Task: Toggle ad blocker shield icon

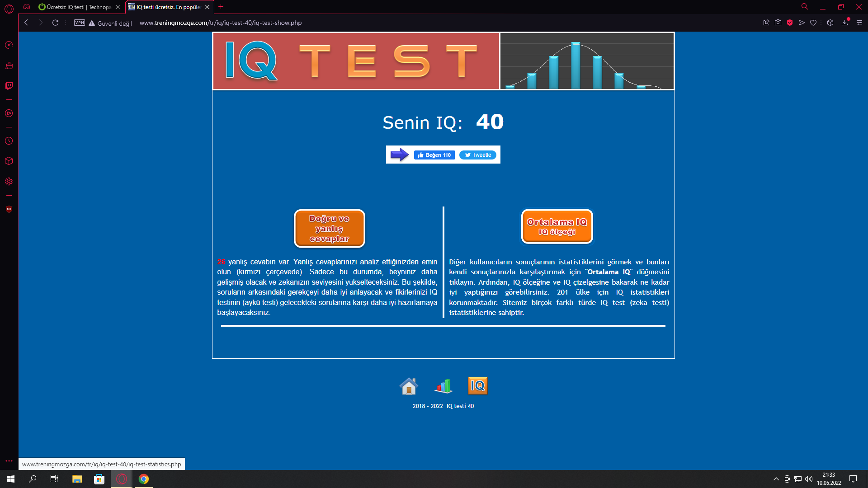Action: (x=790, y=23)
